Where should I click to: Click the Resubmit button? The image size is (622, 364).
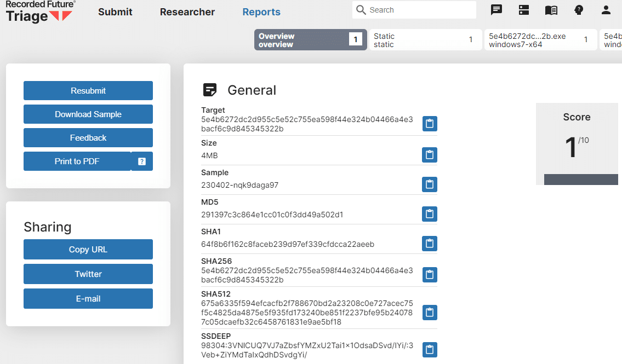(x=88, y=91)
